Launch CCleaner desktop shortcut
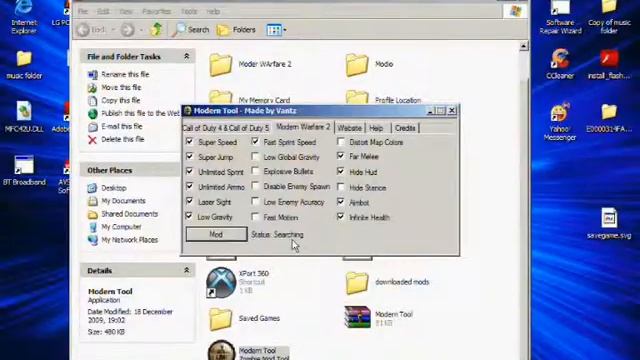 (560, 64)
